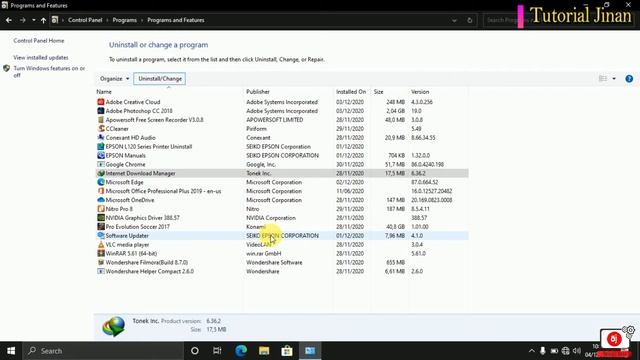
Task: Select the Internet Download Manager name
Action: tap(140, 173)
